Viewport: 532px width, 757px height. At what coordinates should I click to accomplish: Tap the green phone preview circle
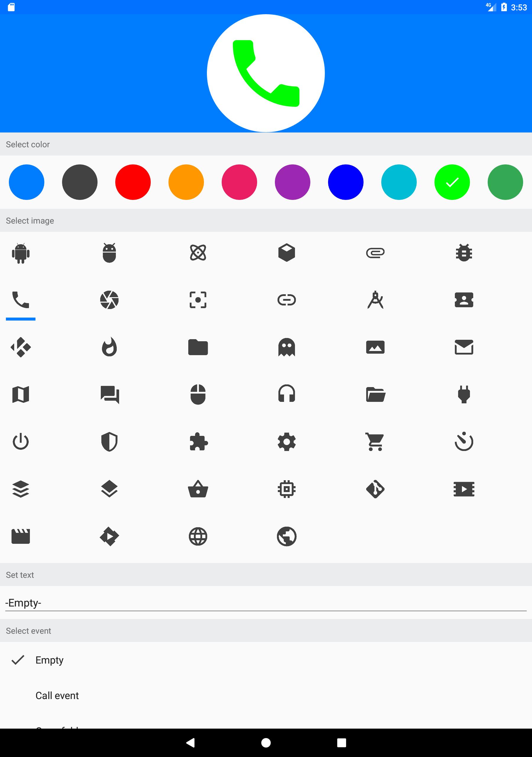(x=266, y=73)
